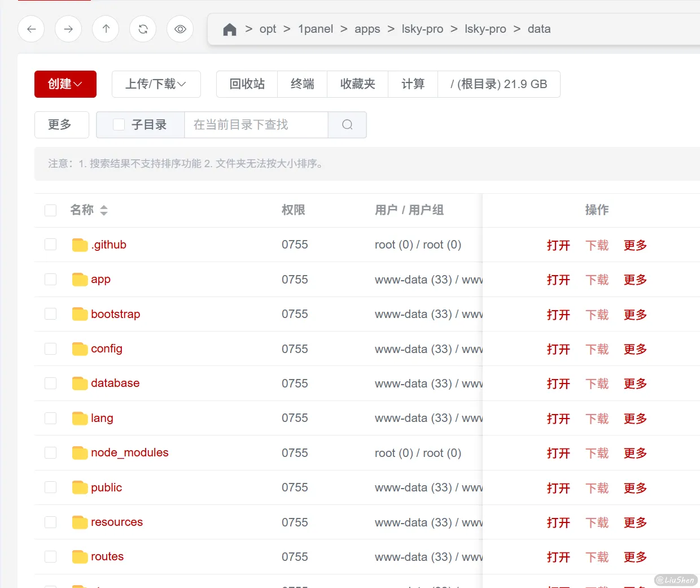The height and width of the screenshot is (588, 700).
Task: Select the .github folder checkbox
Action: coord(51,245)
